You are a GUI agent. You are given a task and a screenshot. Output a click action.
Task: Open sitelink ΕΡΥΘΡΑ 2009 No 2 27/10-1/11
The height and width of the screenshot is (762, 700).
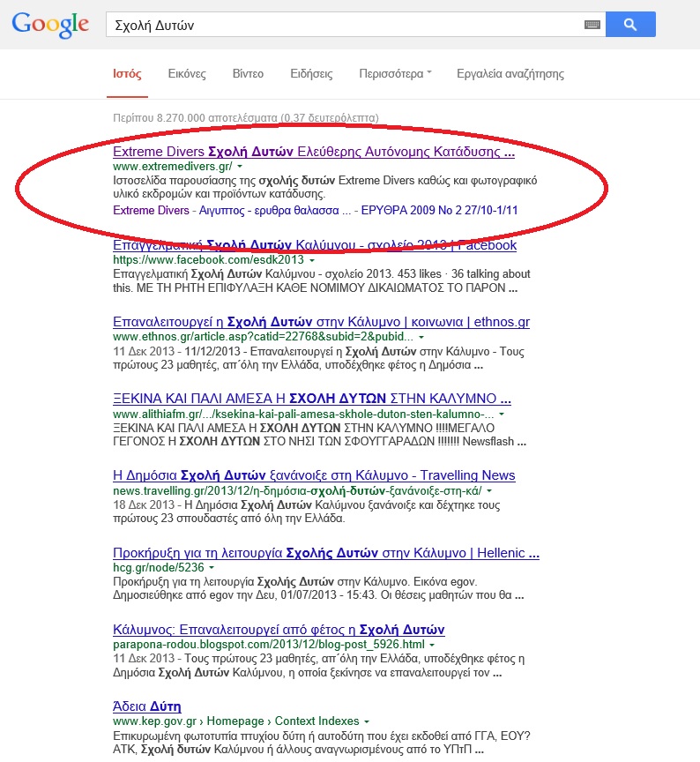click(439, 211)
